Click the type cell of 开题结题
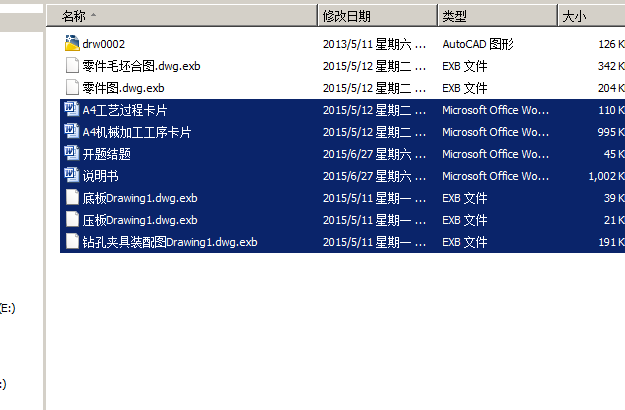This screenshot has height=410, width=625. [x=495, y=154]
